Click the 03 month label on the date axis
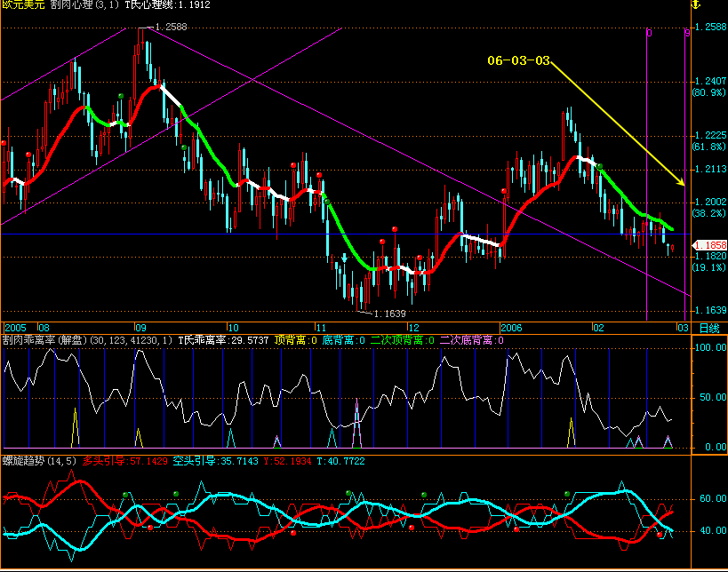Screen dimensions: 728x572 tap(683, 328)
